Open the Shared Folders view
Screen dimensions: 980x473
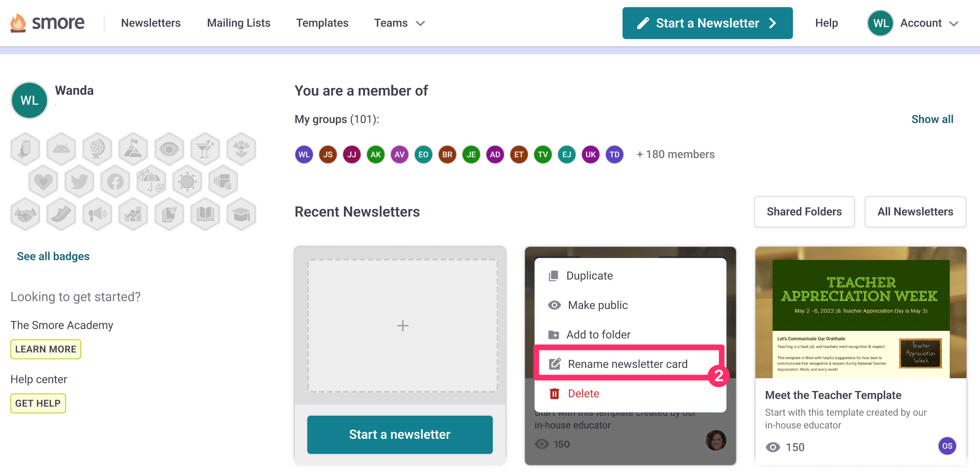pos(804,212)
